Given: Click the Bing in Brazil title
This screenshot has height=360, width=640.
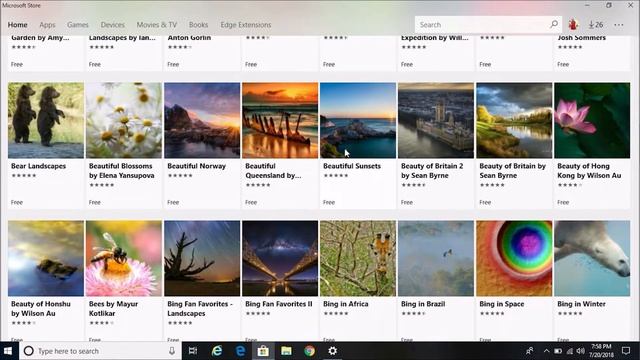Looking at the screenshot, I should (x=423, y=304).
